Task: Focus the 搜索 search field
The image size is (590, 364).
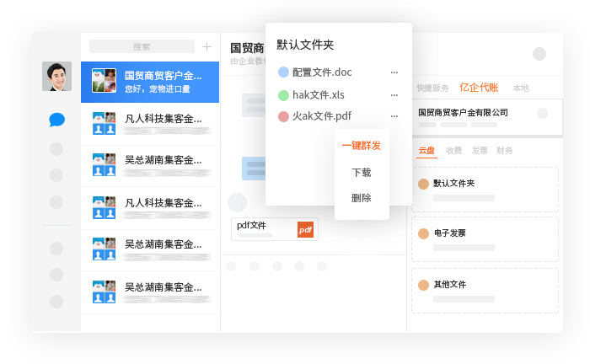Action: click(142, 46)
